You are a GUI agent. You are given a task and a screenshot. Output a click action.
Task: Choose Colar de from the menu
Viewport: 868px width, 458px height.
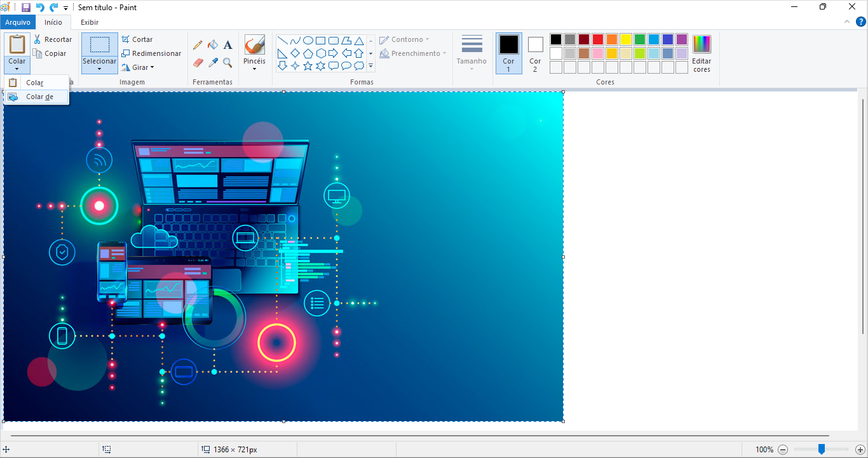(x=36, y=97)
